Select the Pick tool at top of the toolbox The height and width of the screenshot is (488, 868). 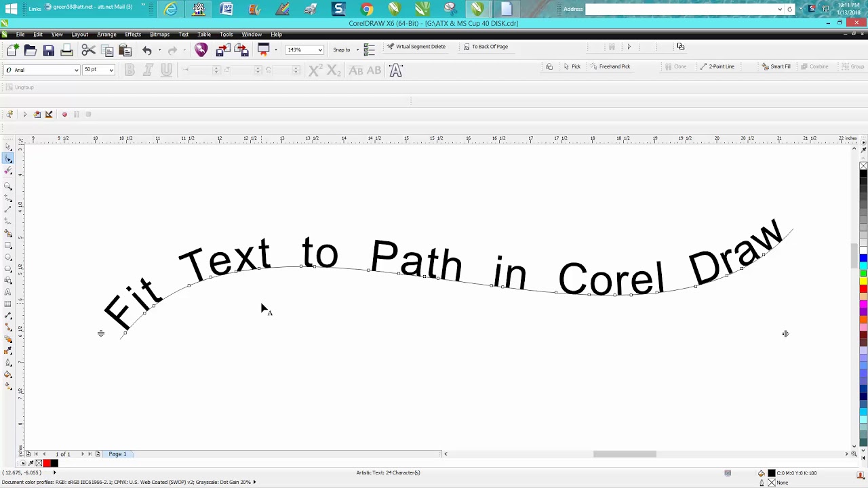coord(8,146)
